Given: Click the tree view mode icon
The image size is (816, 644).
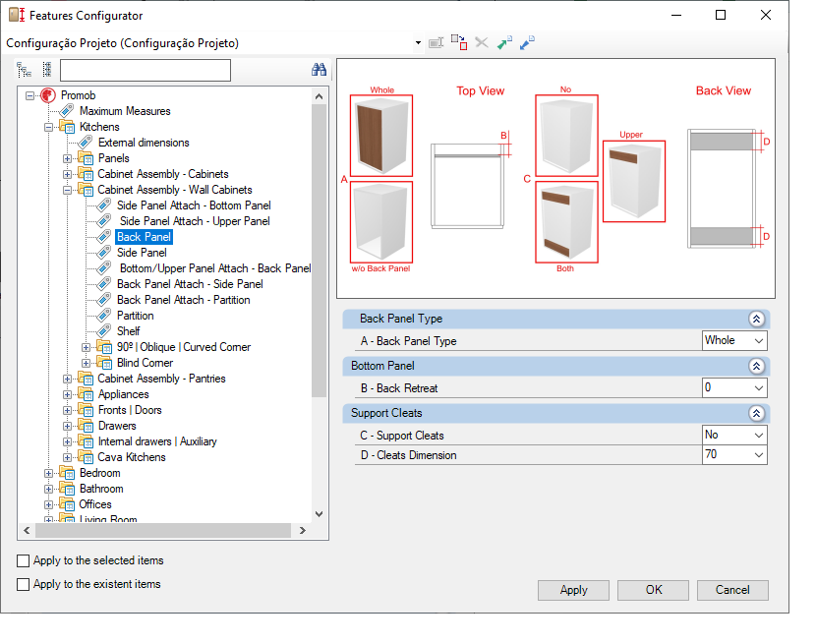Looking at the screenshot, I should tap(24, 69).
